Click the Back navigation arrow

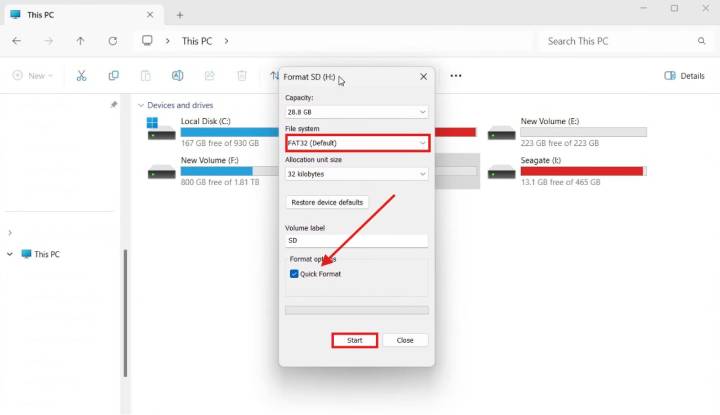point(17,41)
